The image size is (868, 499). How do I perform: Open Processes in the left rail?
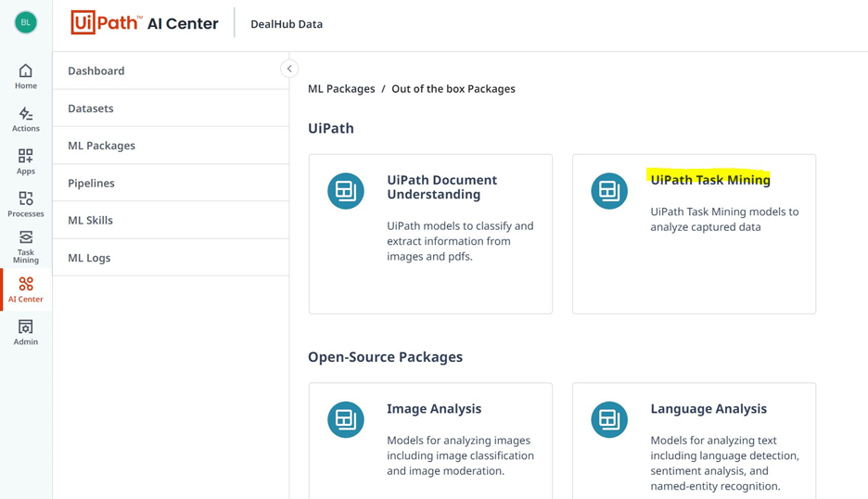tap(25, 204)
